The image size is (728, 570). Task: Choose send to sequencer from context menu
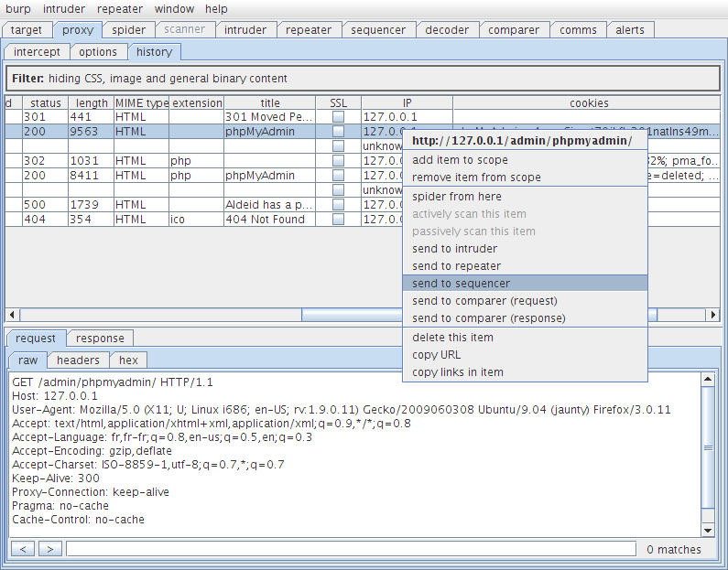point(461,284)
